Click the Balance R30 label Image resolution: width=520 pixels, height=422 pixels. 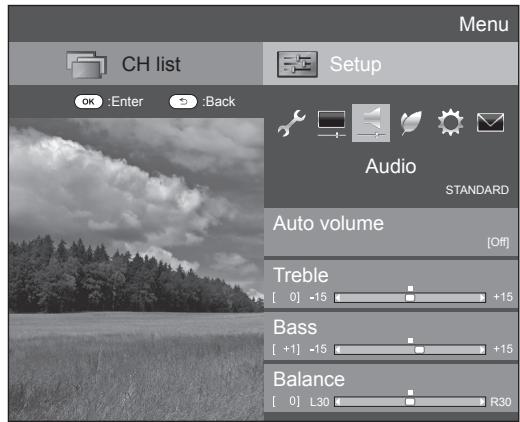click(x=501, y=402)
